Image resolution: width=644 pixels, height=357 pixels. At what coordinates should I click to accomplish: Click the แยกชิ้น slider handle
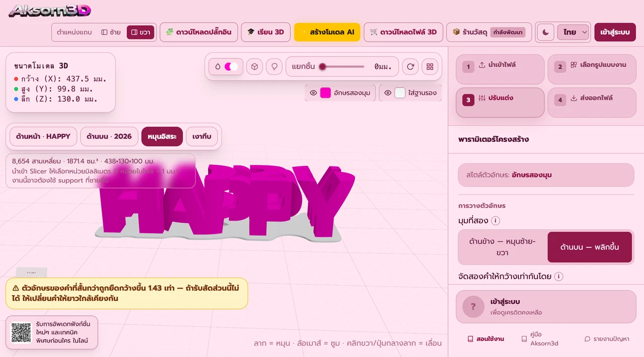click(x=323, y=66)
